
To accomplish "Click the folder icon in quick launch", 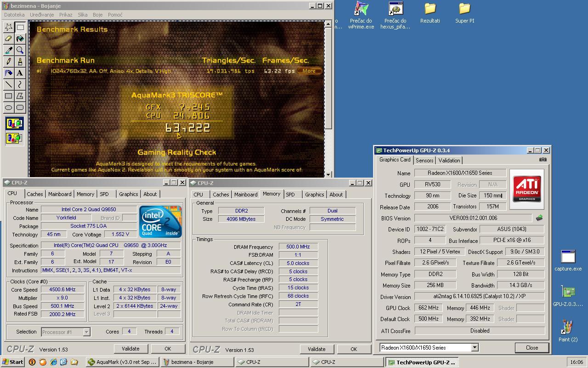I will pos(74,362).
